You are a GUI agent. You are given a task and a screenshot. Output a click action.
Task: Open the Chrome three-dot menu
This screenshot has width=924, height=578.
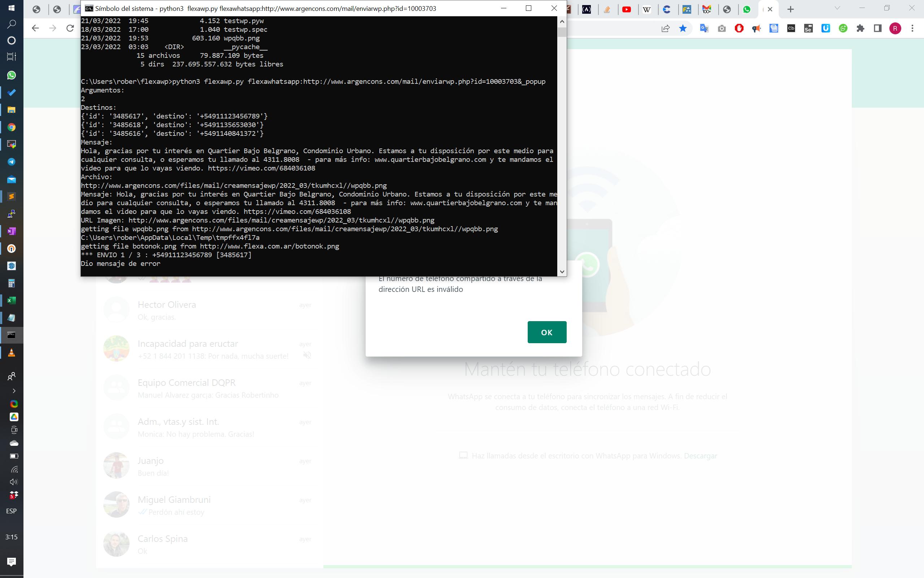point(912,28)
